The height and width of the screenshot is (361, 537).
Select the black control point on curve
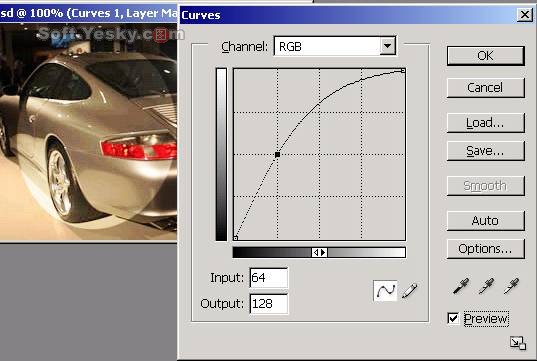(277, 154)
